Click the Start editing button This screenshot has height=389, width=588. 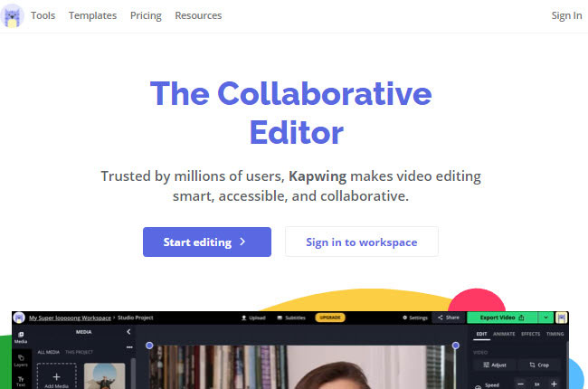click(x=207, y=242)
